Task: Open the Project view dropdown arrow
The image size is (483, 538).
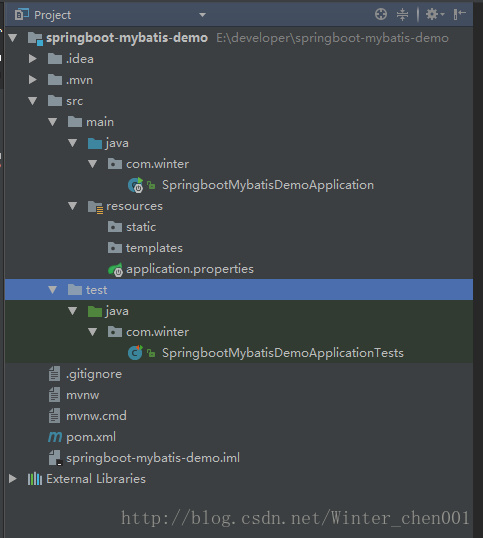Action: coord(202,15)
